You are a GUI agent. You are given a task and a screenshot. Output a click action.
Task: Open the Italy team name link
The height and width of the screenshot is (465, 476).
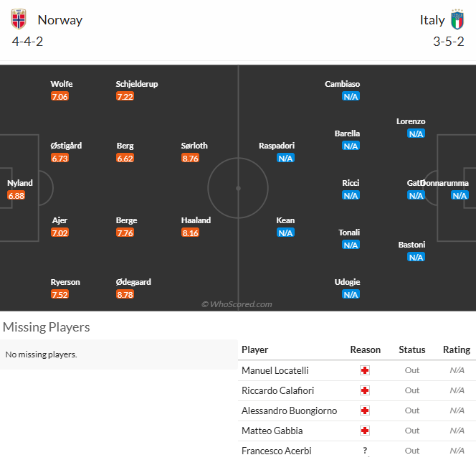click(432, 20)
